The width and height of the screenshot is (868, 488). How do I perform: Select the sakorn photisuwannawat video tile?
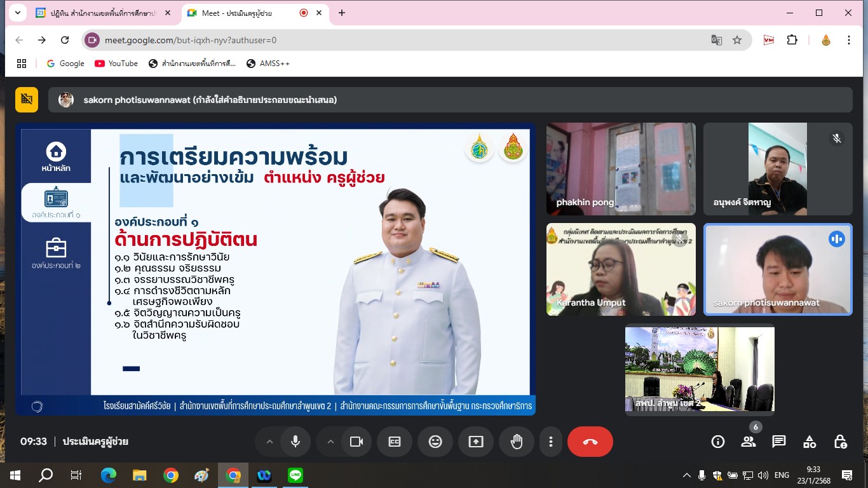[x=778, y=269]
